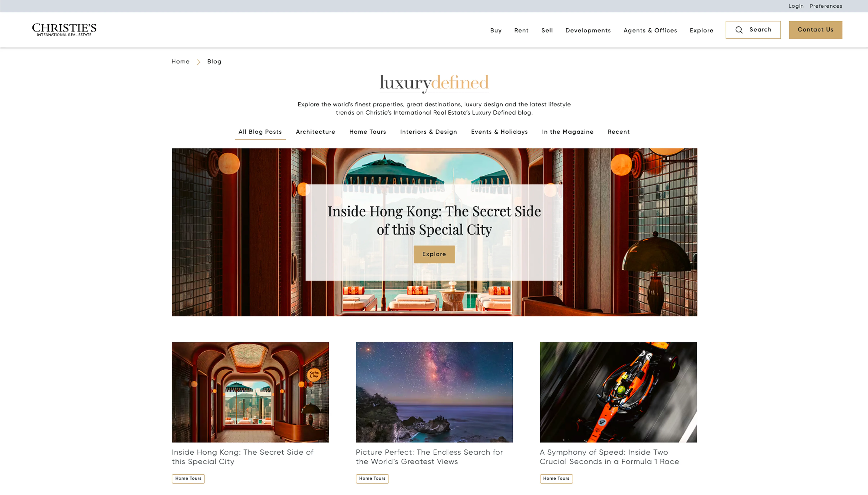
Task: Open the Formula 1 race car thumbnail
Action: (618, 392)
